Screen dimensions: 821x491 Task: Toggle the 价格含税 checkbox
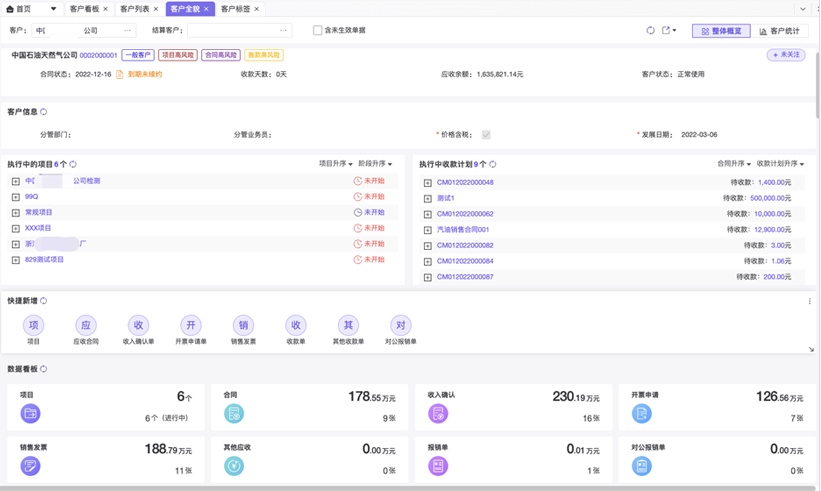(x=486, y=135)
